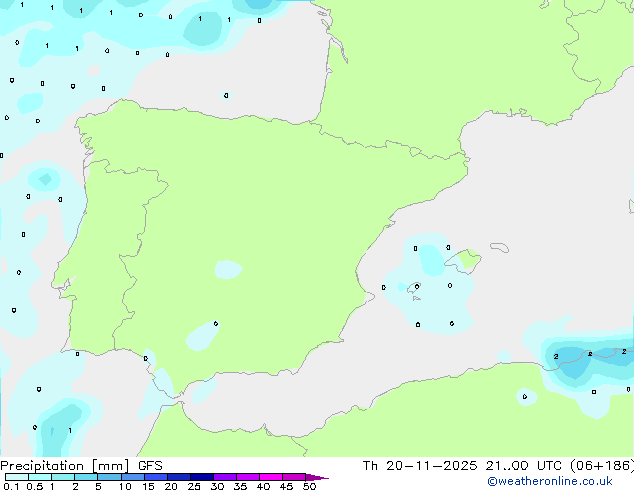Choose the 20–25 mm dark blue swatch
The height and width of the screenshot is (490, 634).
tap(179, 477)
